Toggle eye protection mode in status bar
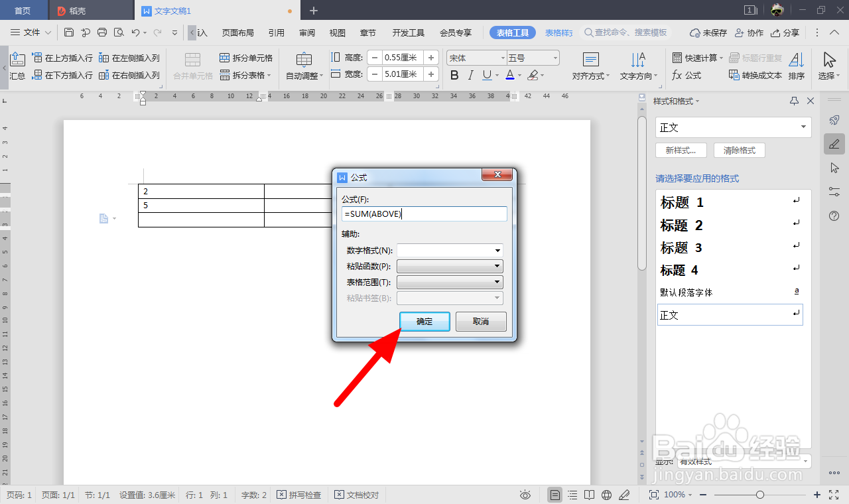 525,495
